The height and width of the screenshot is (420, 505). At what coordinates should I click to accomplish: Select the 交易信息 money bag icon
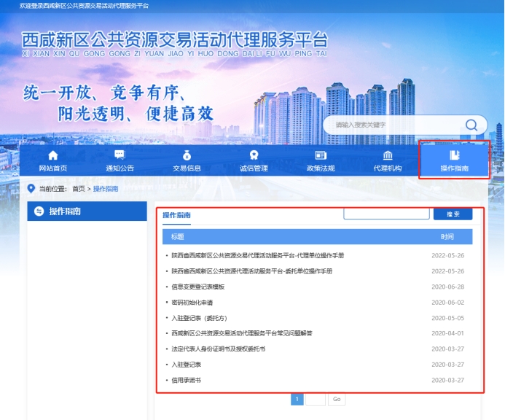click(x=187, y=155)
